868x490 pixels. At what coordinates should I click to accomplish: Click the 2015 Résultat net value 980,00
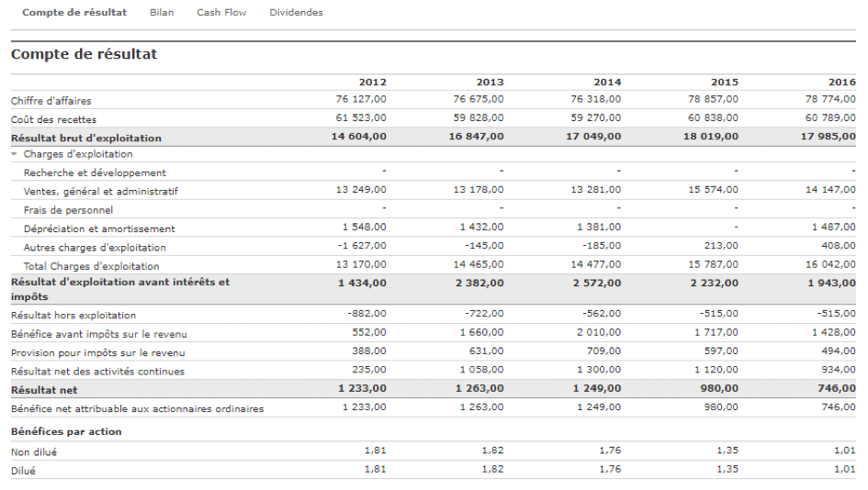[x=719, y=388]
